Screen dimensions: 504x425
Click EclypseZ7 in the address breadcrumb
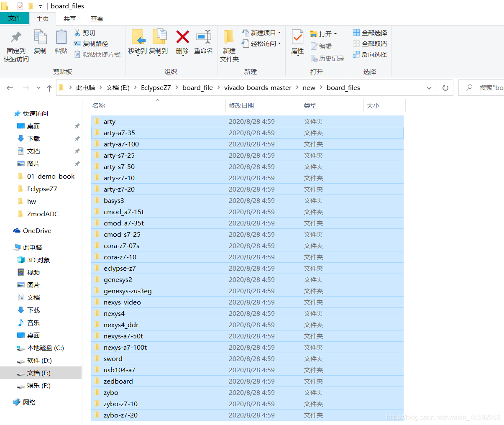pos(156,88)
